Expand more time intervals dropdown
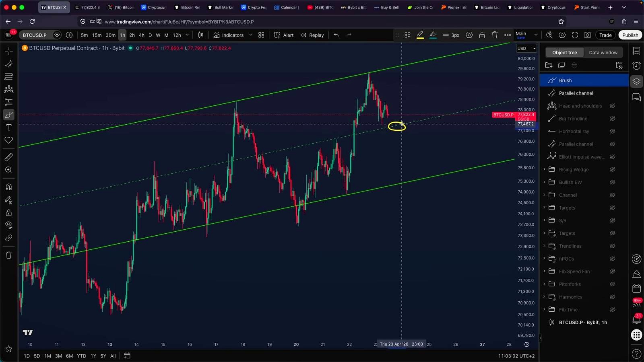This screenshot has width=644, height=362. 187,35
